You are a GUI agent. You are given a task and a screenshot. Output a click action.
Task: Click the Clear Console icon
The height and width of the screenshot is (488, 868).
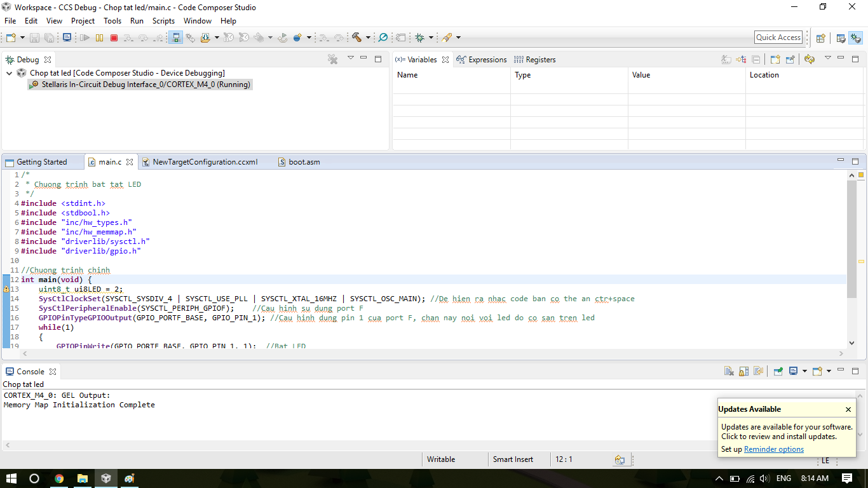pos(730,372)
